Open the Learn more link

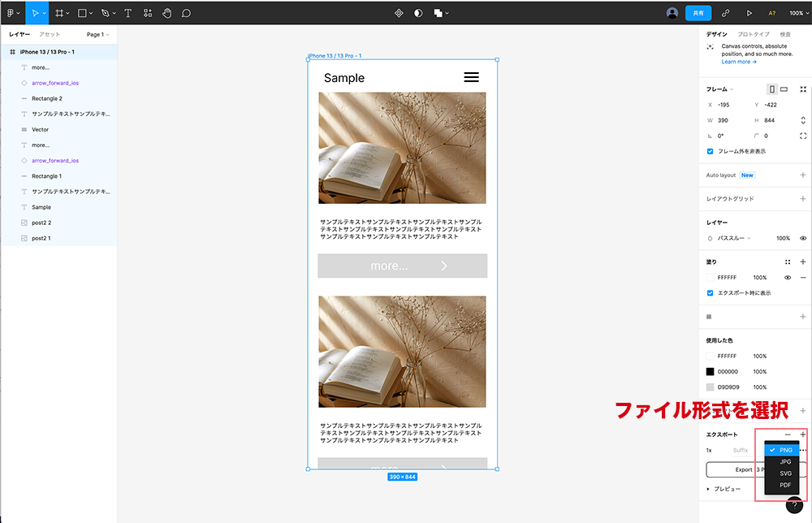738,62
